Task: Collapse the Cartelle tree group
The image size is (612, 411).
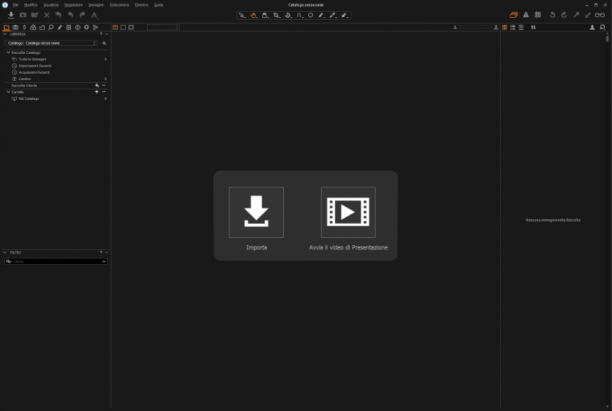Action: (8, 92)
